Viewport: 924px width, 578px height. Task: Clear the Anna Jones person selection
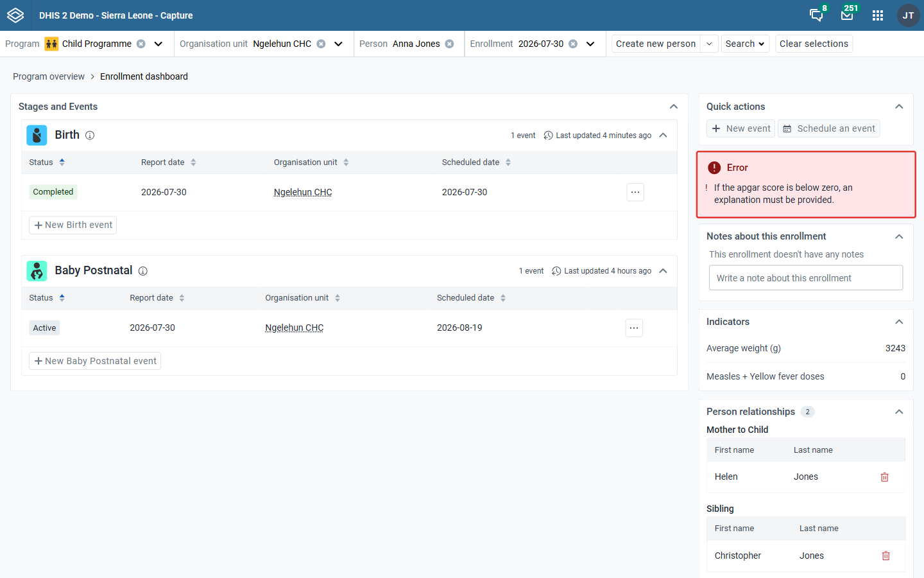[450, 44]
